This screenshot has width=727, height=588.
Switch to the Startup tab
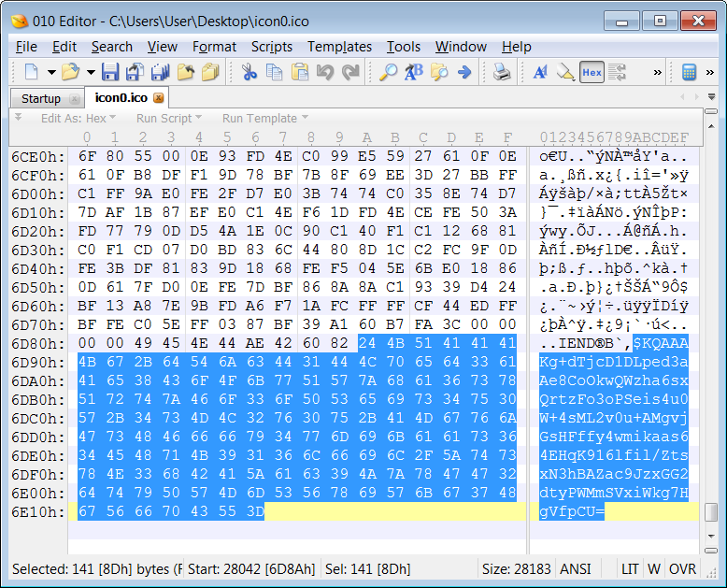(41, 98)
